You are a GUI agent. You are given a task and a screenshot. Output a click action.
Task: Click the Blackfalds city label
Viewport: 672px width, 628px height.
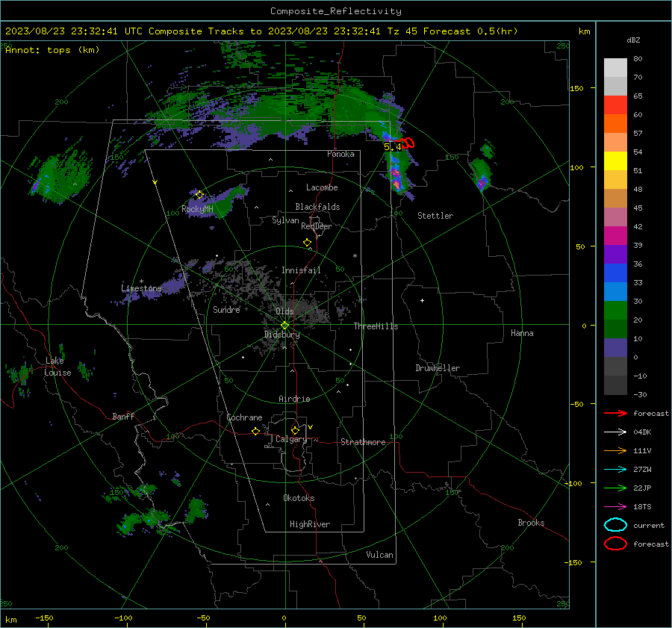[x=317, y=207]
